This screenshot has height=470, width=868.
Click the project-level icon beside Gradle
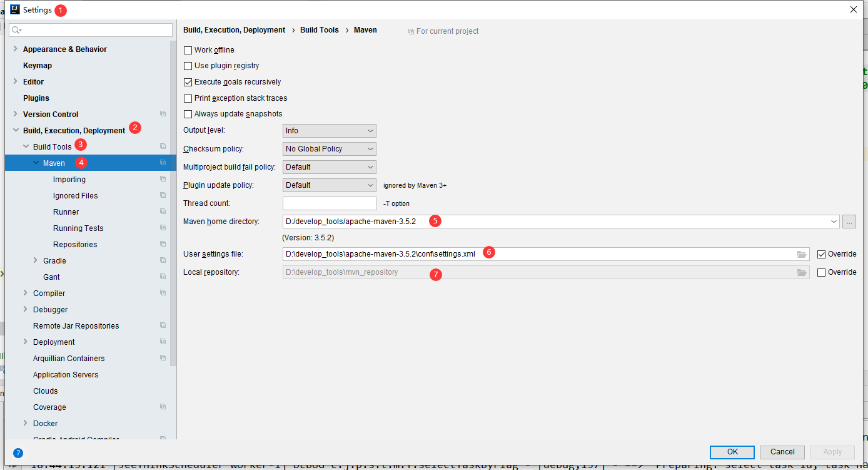[163, 260]
